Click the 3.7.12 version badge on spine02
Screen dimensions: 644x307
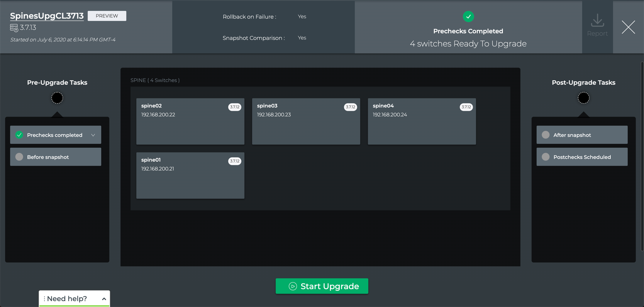[x=234, y=107]
